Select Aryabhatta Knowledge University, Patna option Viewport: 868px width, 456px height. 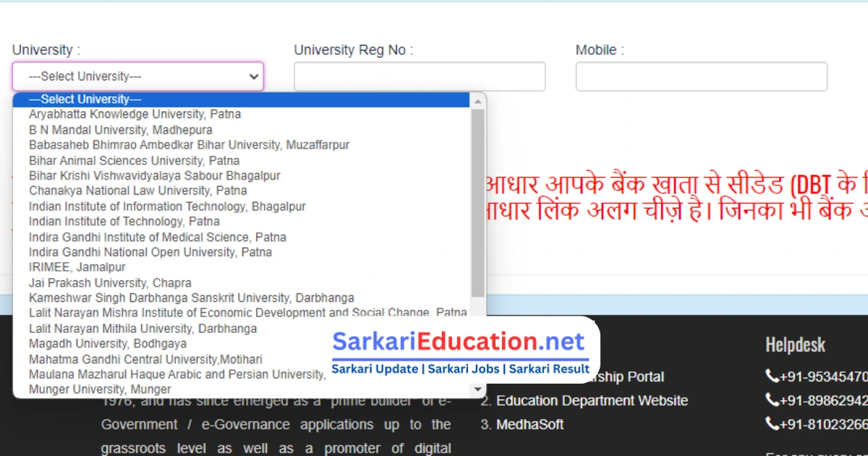click(x=135, y=114)
